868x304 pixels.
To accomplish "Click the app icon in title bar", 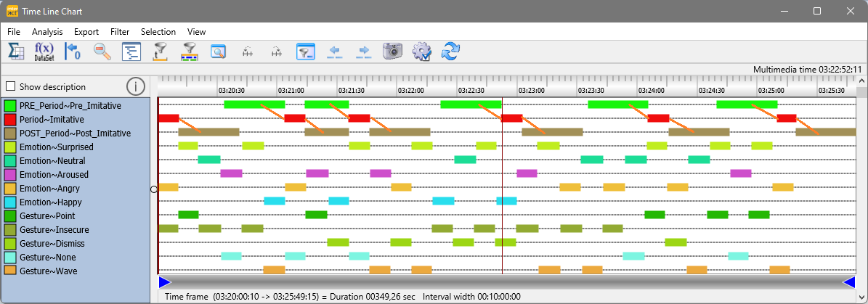I will click(x=12, y=11).
